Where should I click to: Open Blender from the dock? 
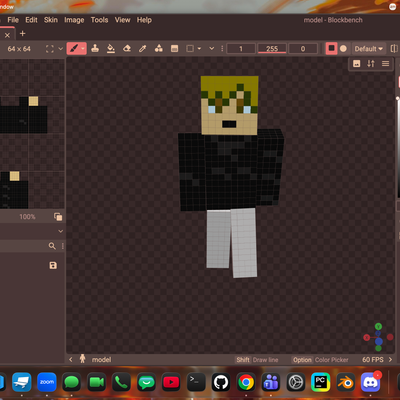coord(346,382)
